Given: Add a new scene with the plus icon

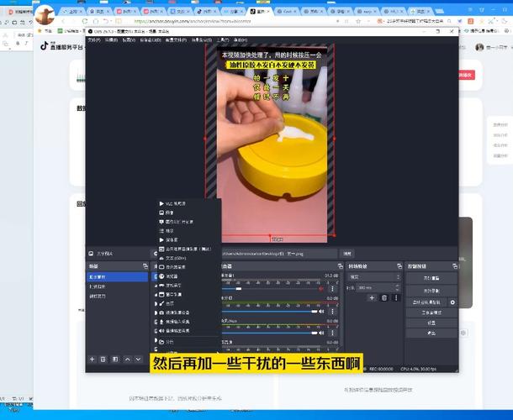Looking at the screenshot, I should [92, 359].
